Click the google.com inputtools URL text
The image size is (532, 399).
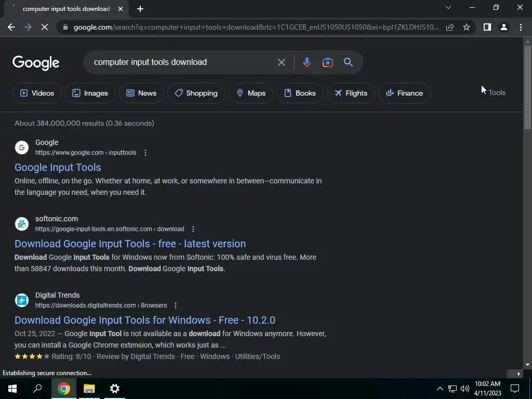86,153
